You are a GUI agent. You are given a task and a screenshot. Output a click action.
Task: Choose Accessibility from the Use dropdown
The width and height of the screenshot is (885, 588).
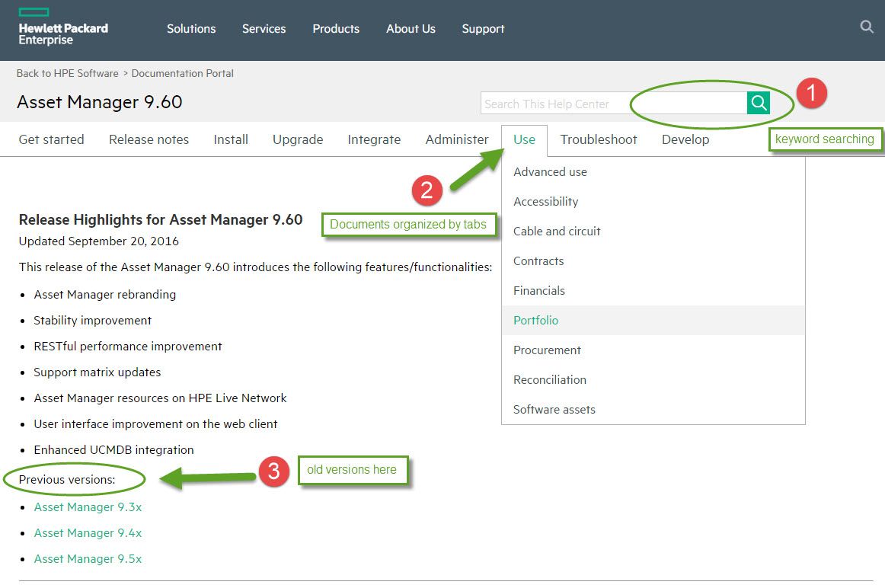pyautogui.click(x=653, y=201)
